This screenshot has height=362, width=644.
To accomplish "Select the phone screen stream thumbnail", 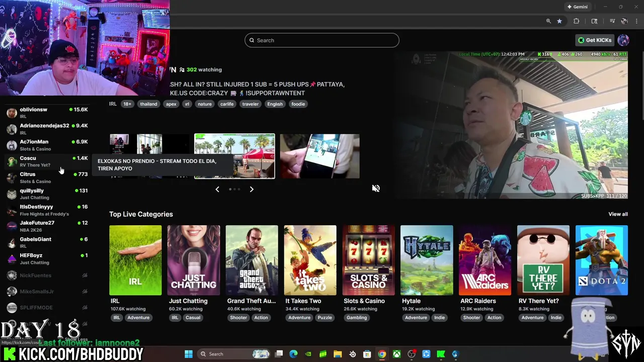I will (320, 156).
